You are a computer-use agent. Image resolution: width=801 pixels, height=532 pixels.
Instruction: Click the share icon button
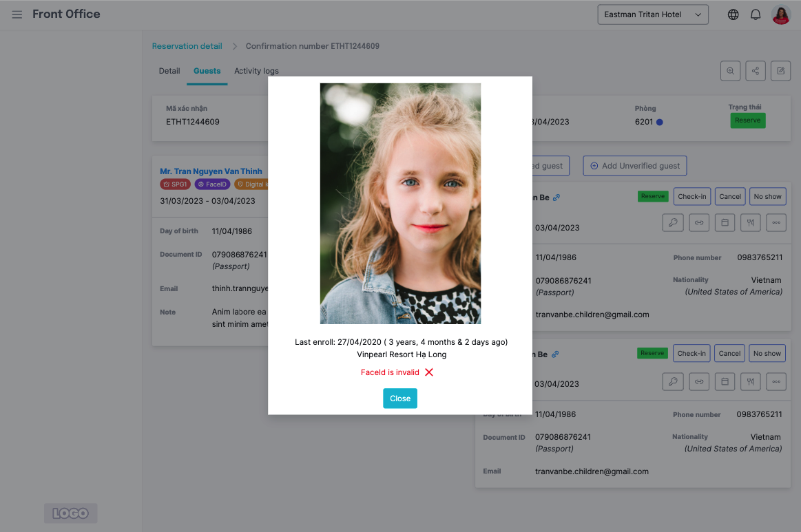coord(756,71)
